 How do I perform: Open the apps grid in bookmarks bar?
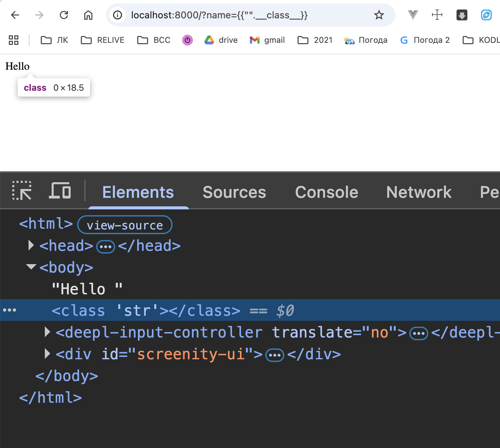(x=14, y=40)
